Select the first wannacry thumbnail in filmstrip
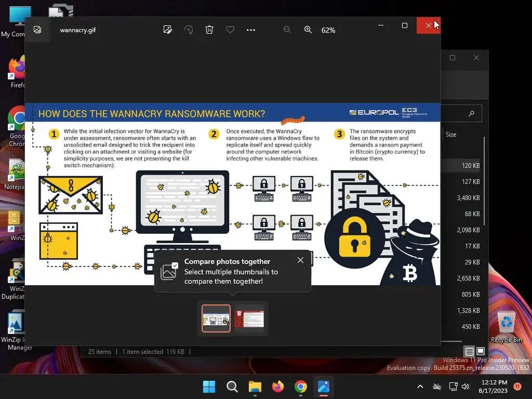This screenshot has height=399, width=532. 216,318
